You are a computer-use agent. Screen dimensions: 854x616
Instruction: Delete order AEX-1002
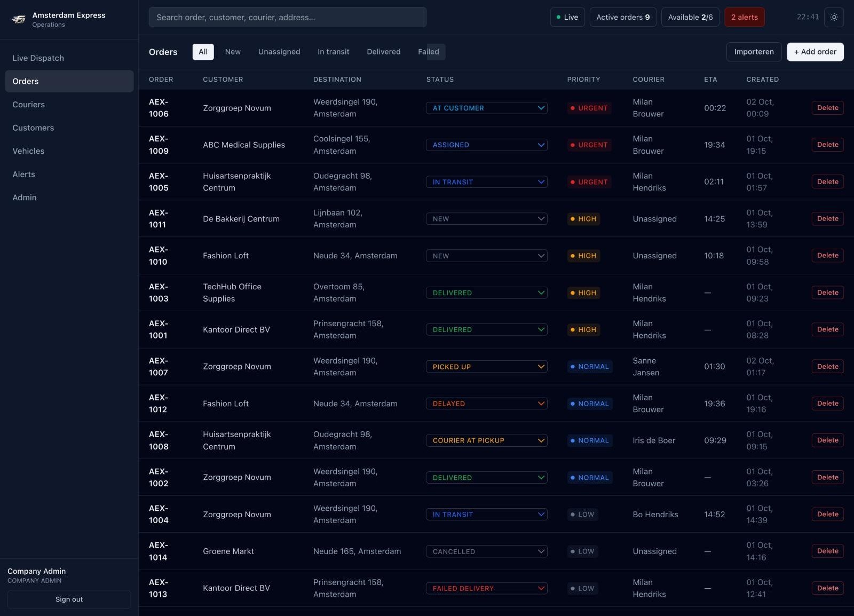click(x=827, y=477)
